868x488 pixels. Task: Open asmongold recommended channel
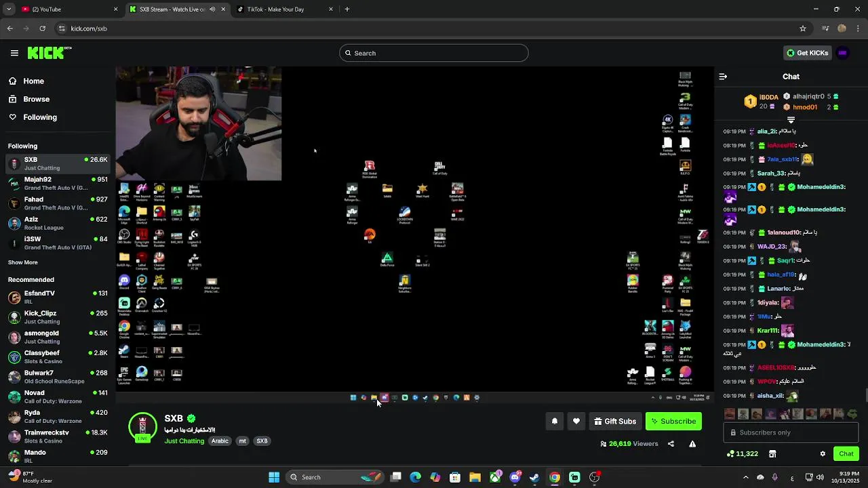[58, 337]
